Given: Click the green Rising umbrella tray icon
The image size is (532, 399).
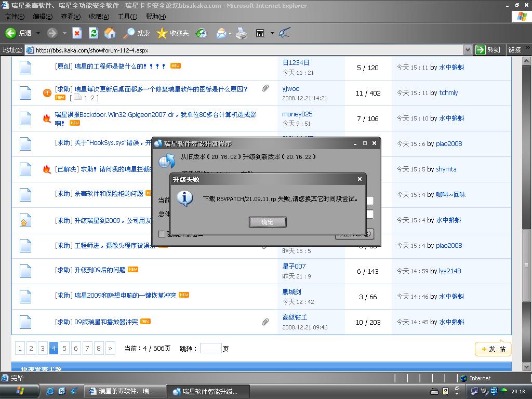Looking at the screenshot, I should [504, 391].
